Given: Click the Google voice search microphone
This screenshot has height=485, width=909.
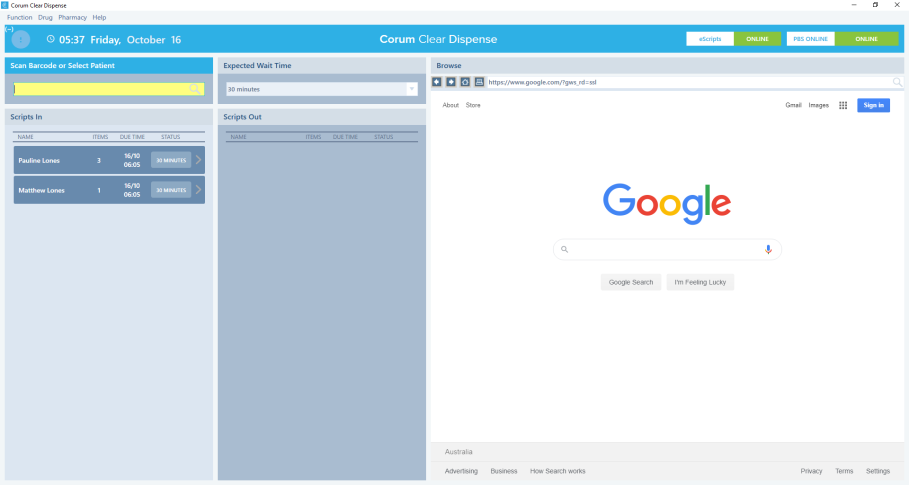Looking at the screenshot, I should click(x=768, y=250).
